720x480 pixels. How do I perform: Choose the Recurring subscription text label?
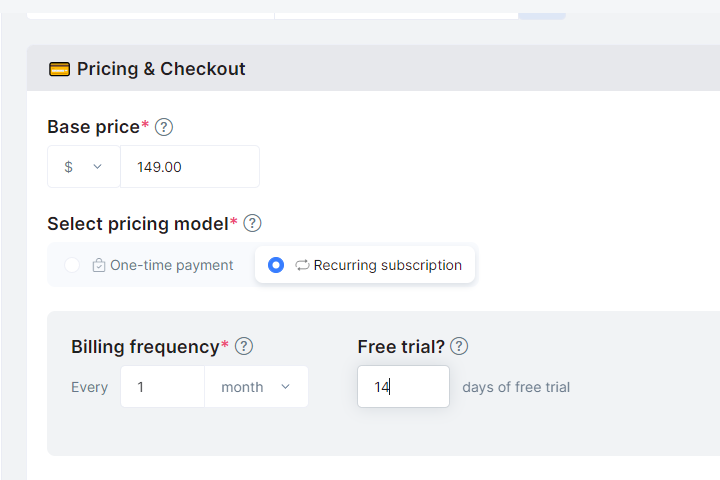(x=388, y=266)
